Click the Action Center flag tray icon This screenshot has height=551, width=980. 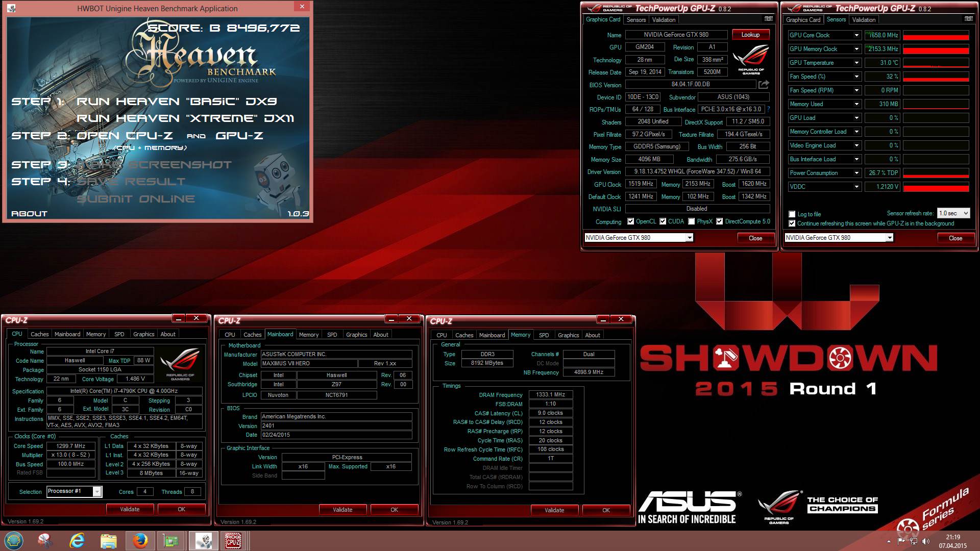901,541
